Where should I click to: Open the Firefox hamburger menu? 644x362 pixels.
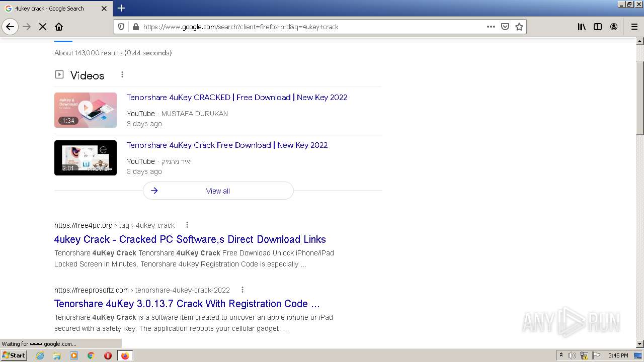(634, 27)
